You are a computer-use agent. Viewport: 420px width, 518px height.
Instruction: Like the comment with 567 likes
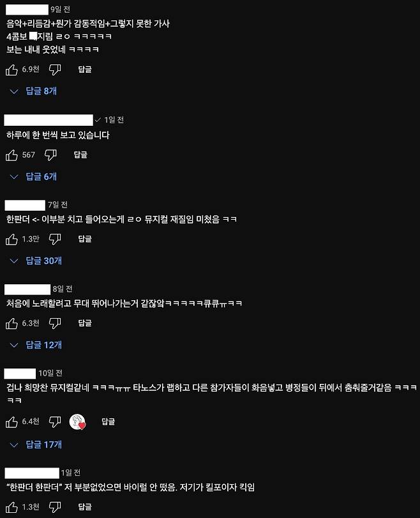coord(11,155)
